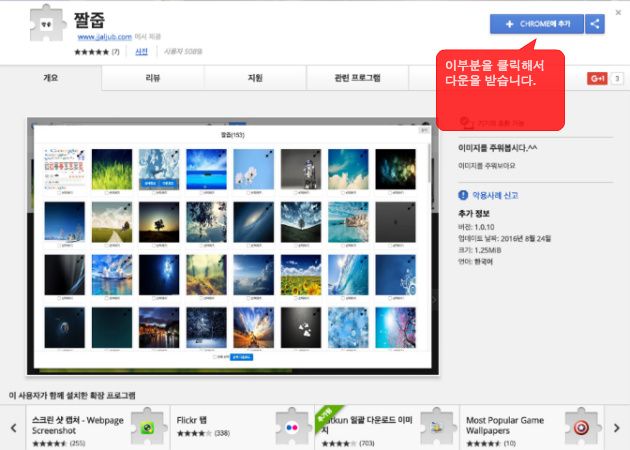Image resolution: width=630 pixels, height=450 pixels.
Task: Open the www.jaljub.com link
Action: tap(104, 37)
